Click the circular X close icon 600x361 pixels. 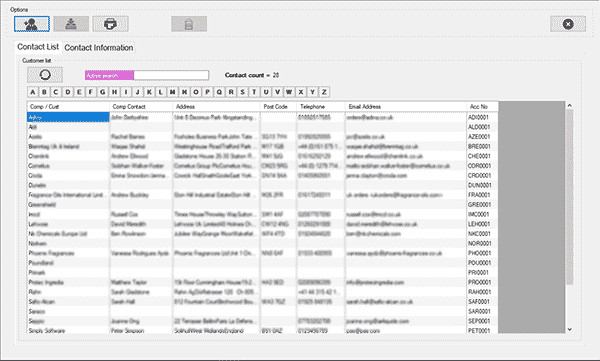568,24
